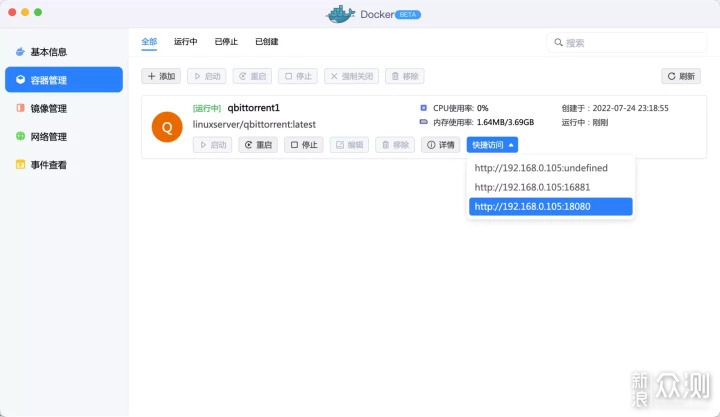The width and height of the screenshot is (720, 417).
Task: Click the orange Q container avatar
Action: pyautogui.click(x=167, y=127)
